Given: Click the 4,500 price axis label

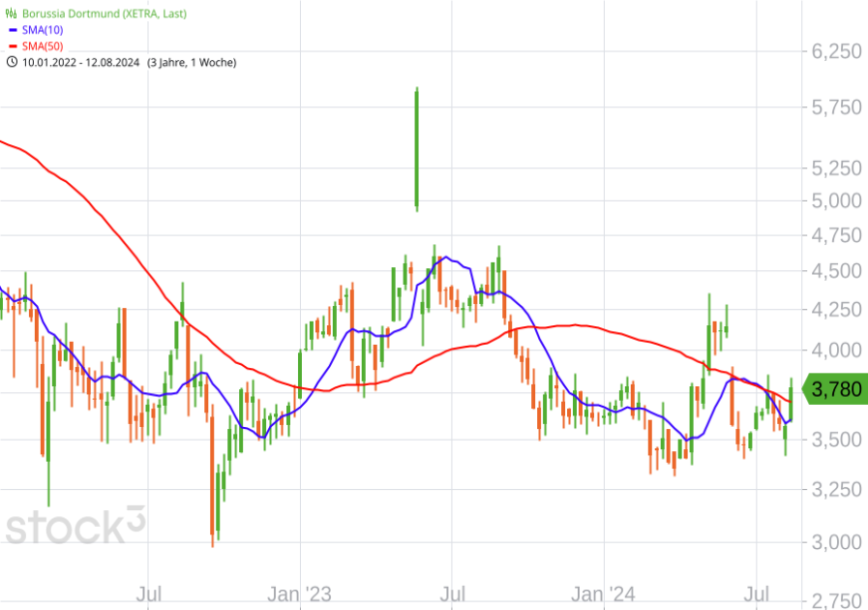Looking at the screenshot, I should click(836, 271).
